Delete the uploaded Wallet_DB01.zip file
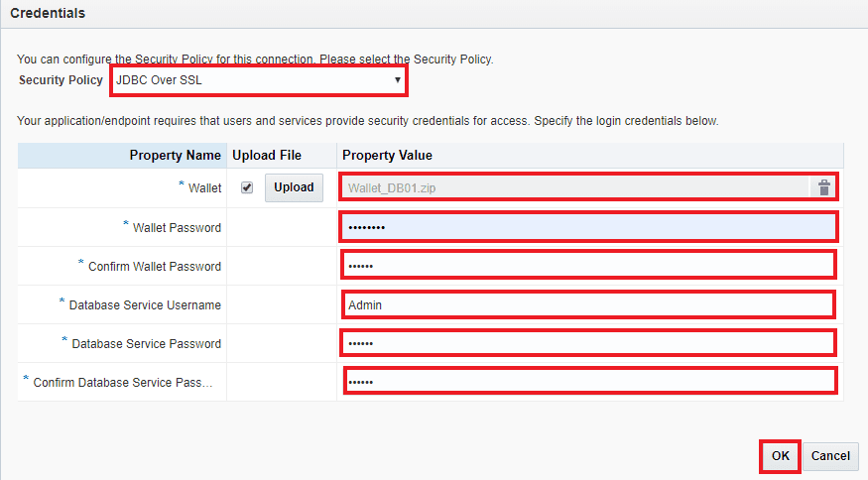 823,187
